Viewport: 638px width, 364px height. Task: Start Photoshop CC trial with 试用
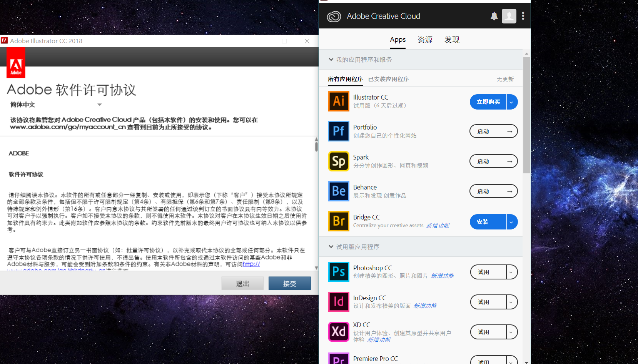(488, 272)
